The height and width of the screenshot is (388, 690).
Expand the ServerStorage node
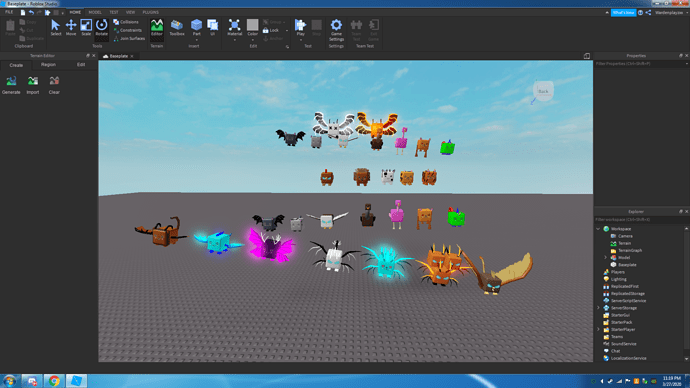pos(598,308)
